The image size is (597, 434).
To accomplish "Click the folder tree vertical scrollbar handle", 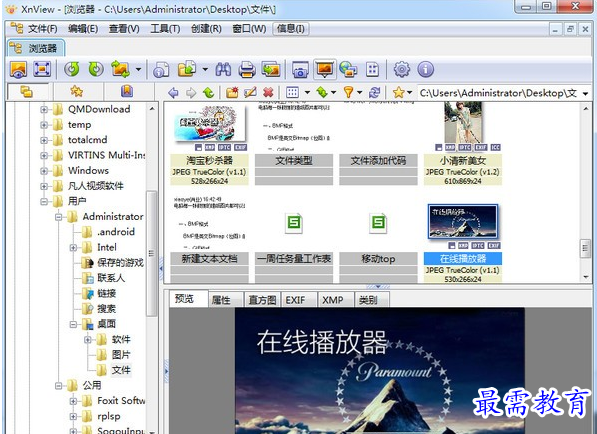I will [x=151, y=254].
